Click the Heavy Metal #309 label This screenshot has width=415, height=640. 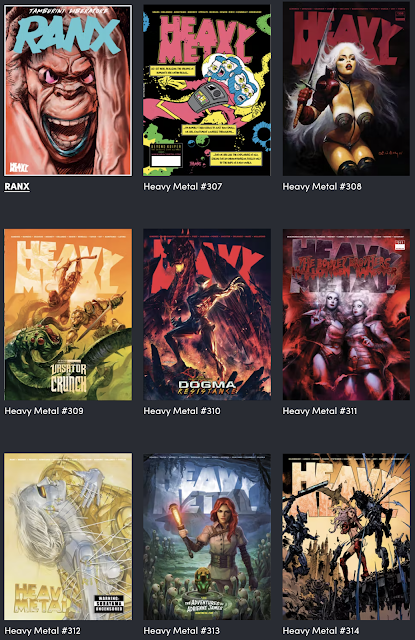[x=44, y=411]
